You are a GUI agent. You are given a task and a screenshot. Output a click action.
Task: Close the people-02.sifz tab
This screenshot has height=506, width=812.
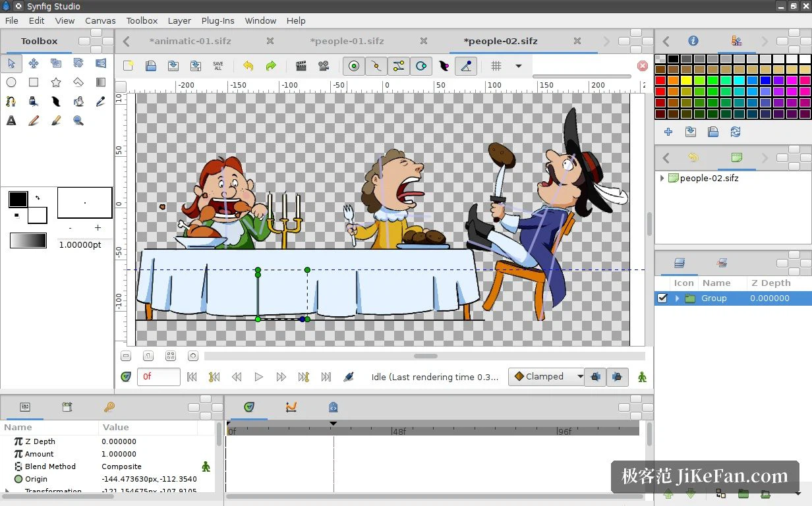click(577, 41)
